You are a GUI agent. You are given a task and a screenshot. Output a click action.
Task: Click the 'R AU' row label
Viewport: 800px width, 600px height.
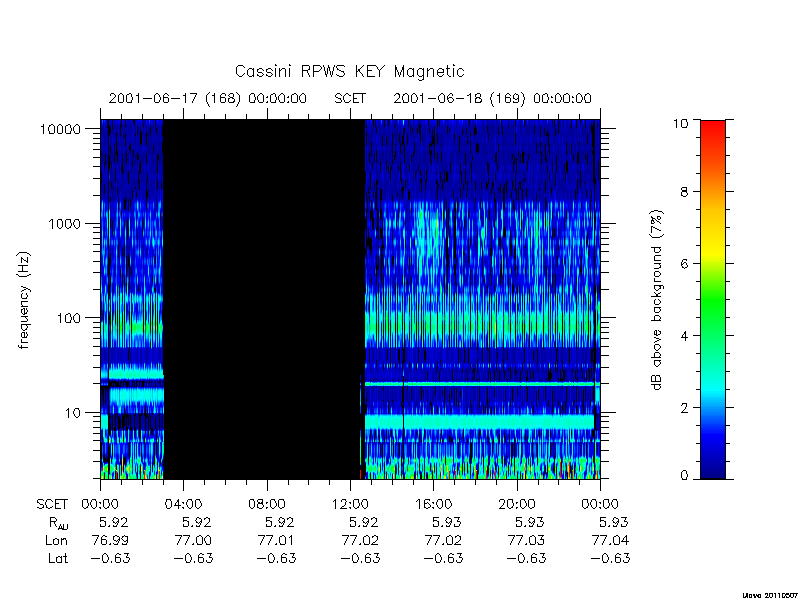coord(58,523)
